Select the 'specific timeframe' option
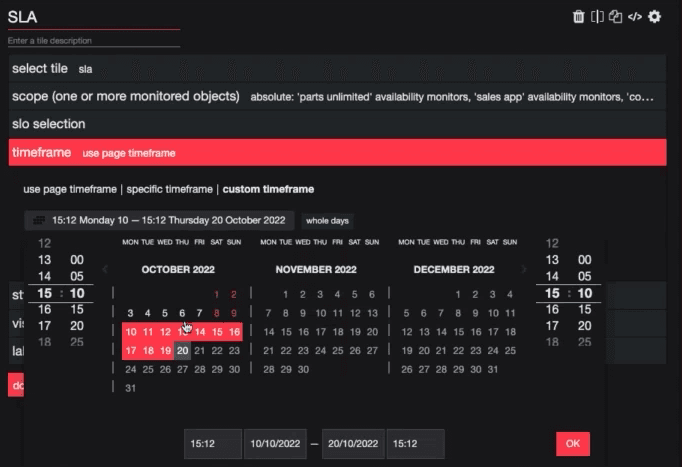682x467 pixels. click(x=169, y=189)
